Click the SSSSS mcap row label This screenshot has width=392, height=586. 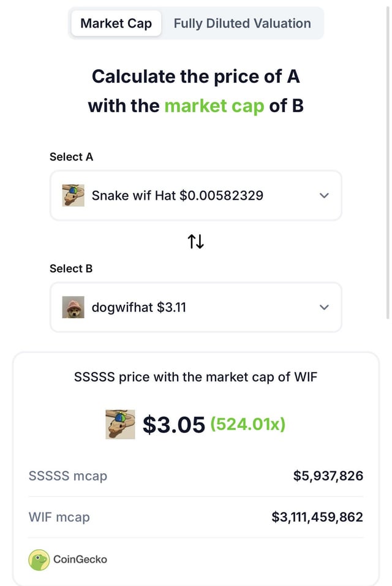tap(68, 476)
